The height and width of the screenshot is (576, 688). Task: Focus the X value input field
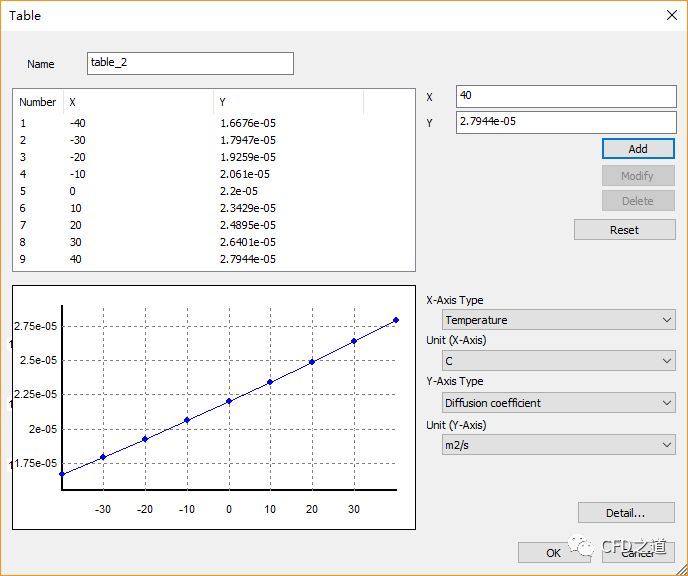click(x=565, y=96)
